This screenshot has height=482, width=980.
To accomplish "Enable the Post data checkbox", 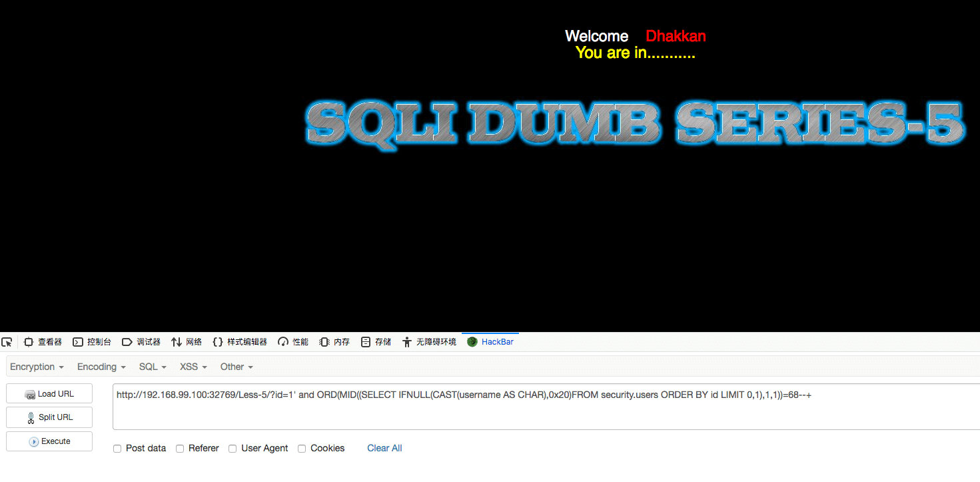I will pyautogui.click(x=117, y=449).
